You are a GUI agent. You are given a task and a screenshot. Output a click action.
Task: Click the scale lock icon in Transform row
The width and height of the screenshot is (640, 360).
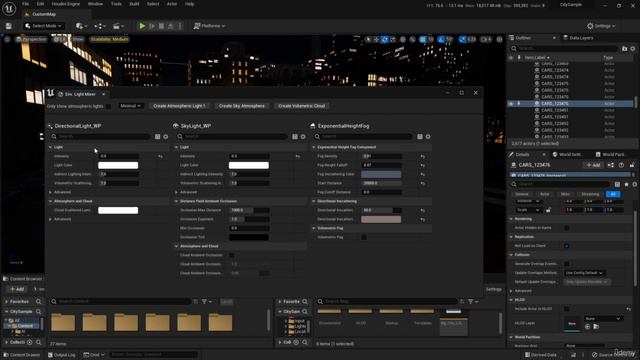pos(548,210)
